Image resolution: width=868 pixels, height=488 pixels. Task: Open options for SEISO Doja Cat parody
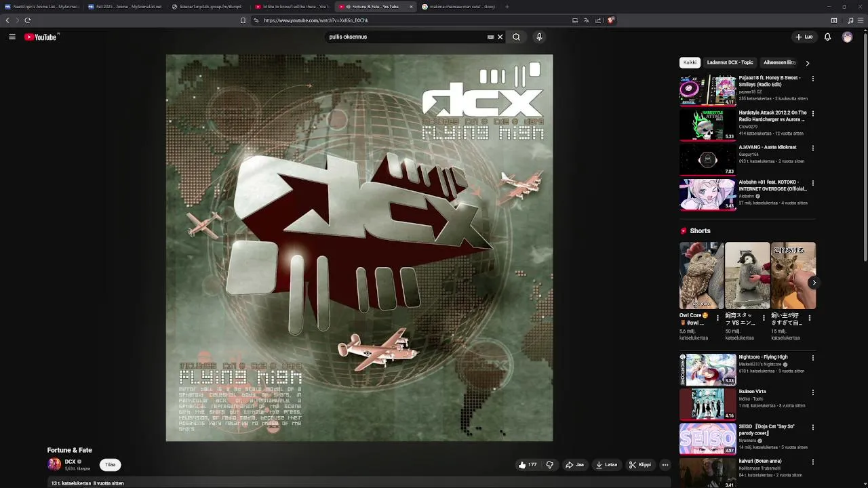(x=813, y=428)
